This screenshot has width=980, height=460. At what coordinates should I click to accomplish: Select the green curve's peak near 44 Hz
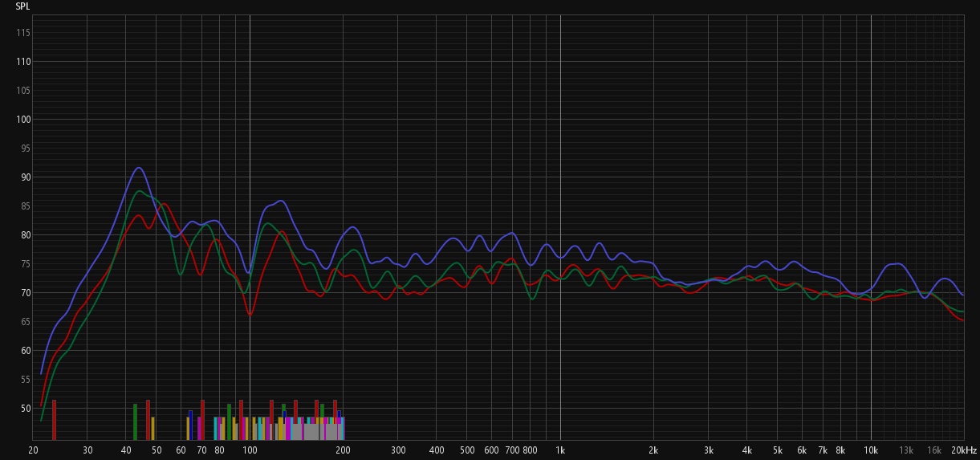coord(140,191)
